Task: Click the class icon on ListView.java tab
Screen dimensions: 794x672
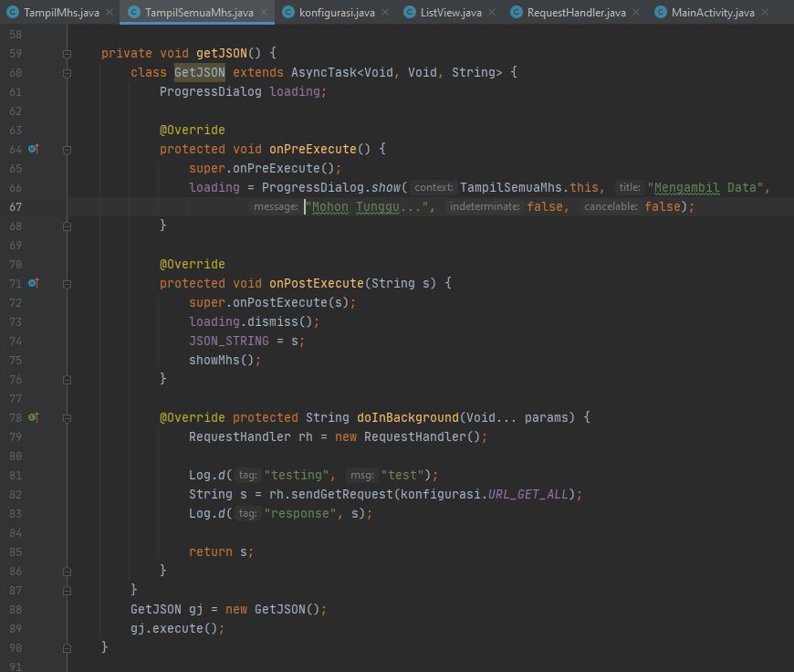Action: pos(410,12)
